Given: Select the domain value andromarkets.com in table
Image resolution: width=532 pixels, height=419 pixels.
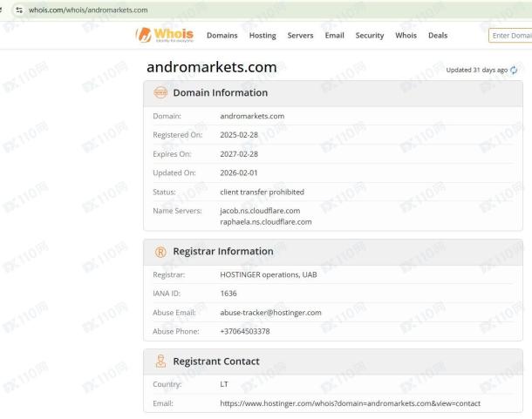Looking at the screenshot, I should [252, 116].
